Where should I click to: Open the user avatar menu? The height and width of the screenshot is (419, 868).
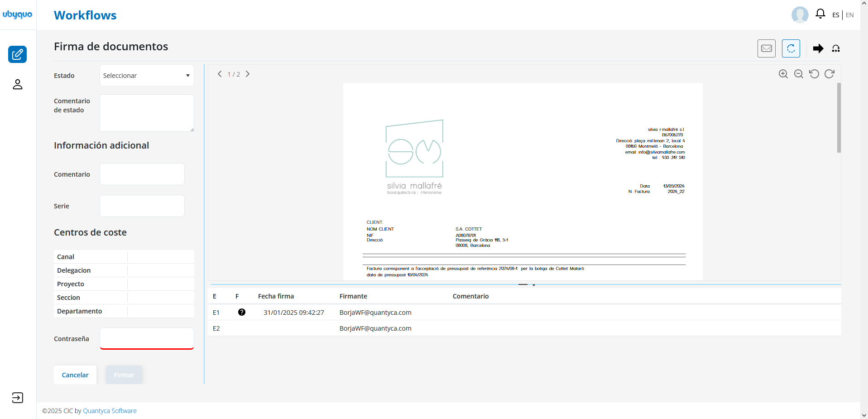pos(800,15)
